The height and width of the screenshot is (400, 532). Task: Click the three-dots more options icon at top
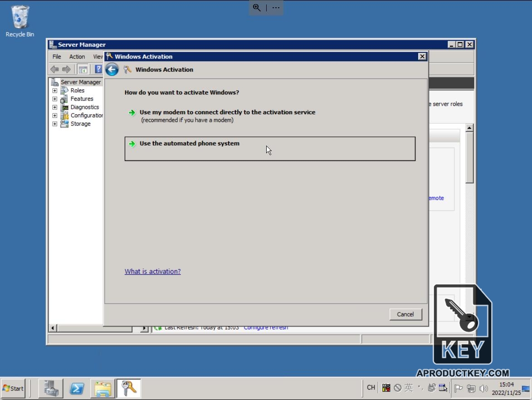(x=276, y=7)
